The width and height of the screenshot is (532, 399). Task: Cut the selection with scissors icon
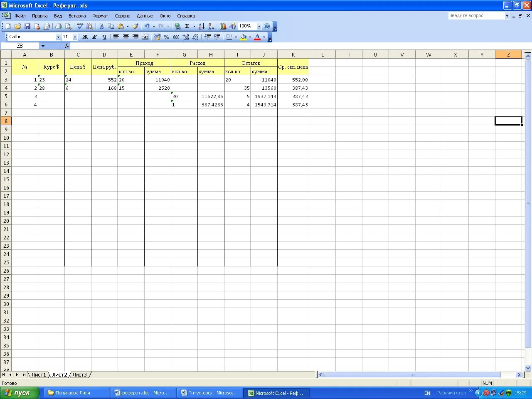pyautogui.click(x=101, y=26)
